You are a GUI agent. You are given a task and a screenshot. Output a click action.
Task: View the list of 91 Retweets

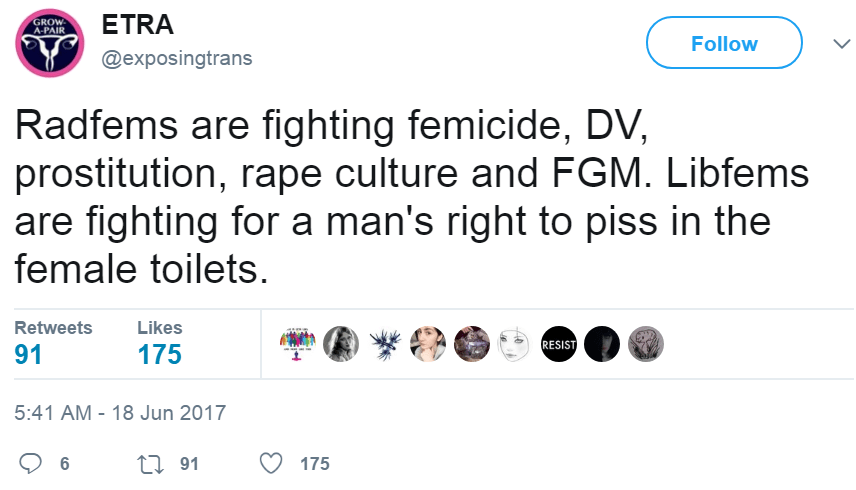pyautogui.click(x=53, y=343)
